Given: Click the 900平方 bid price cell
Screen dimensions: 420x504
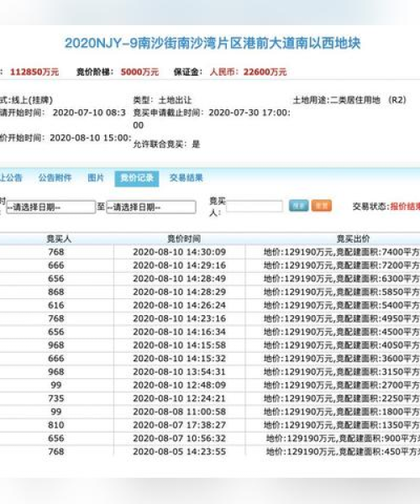Looking at the screenshot, I should [343, 438].
